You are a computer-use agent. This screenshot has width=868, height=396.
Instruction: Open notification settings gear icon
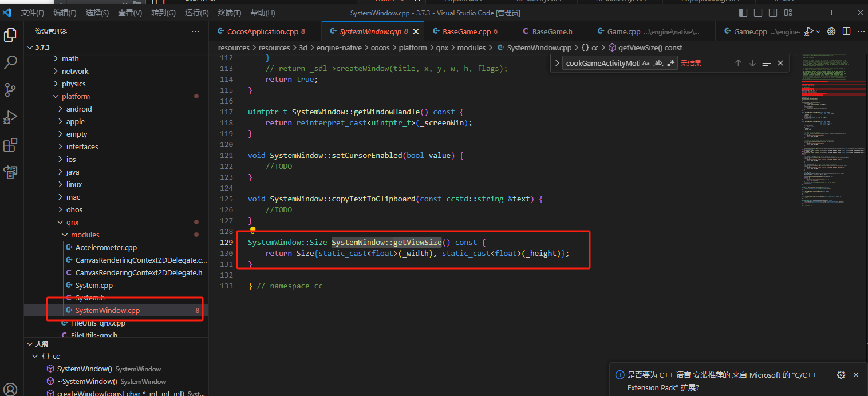point(841,375)
